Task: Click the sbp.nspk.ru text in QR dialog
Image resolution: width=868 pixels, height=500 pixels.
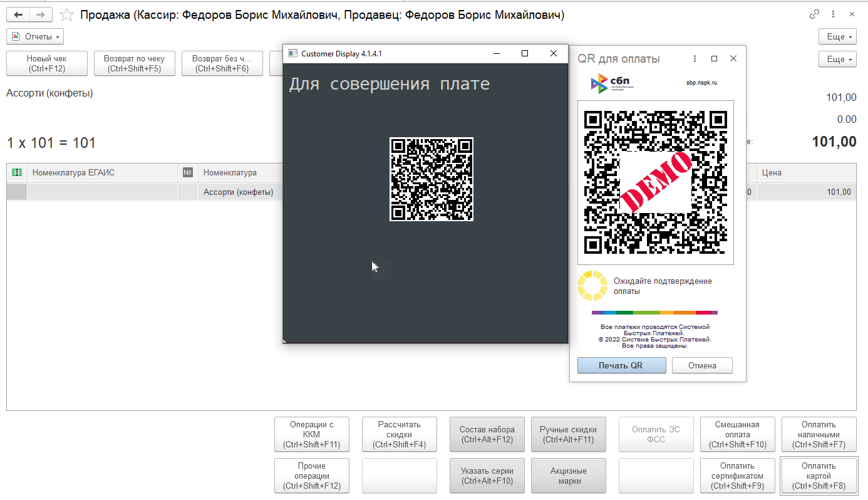Action: (701, 83)
